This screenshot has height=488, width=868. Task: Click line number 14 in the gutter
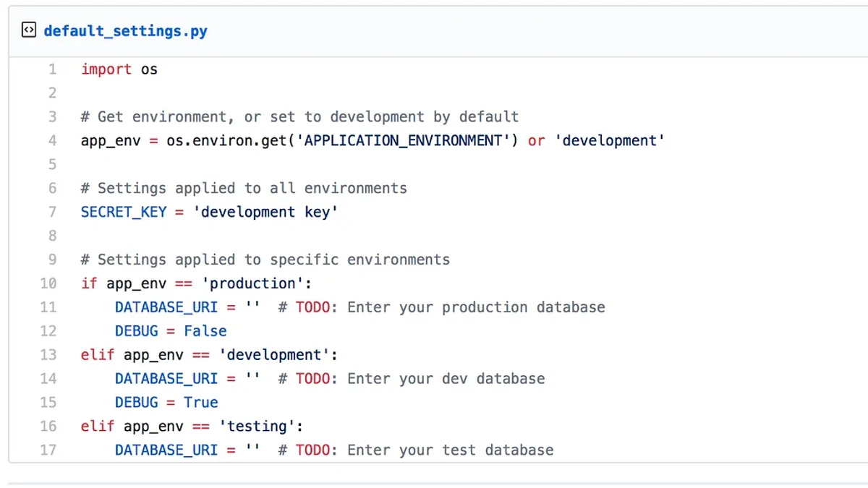pyautogui.click(x=48, y=379)
